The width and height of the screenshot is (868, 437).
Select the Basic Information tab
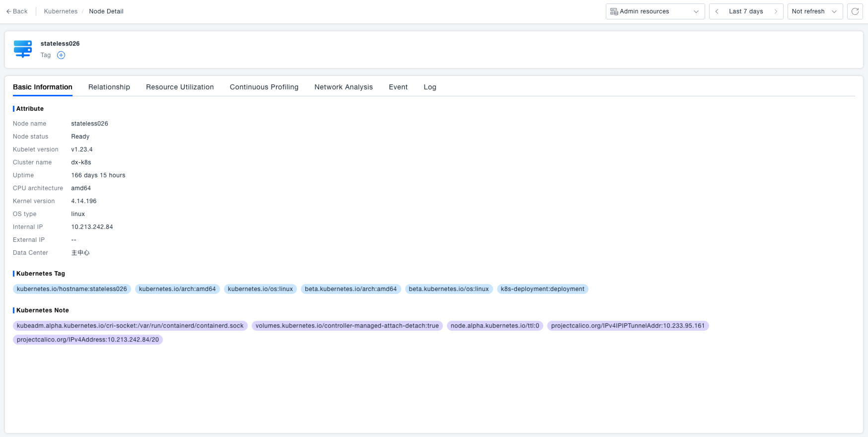pyautogui.click(x=43, y=87)
